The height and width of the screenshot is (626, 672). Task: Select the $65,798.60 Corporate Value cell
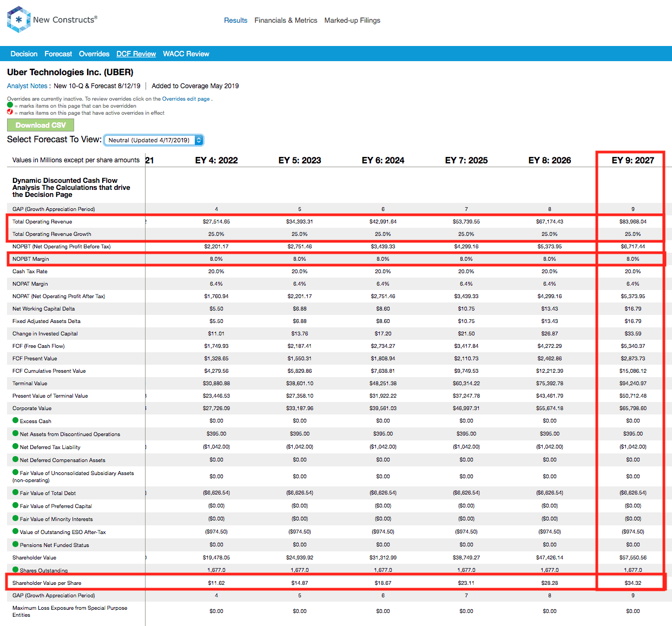(x=633, y=408)
